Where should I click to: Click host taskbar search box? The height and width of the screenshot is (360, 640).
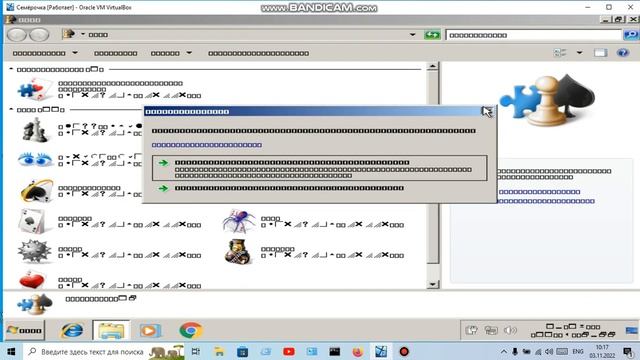click(104, 351)
